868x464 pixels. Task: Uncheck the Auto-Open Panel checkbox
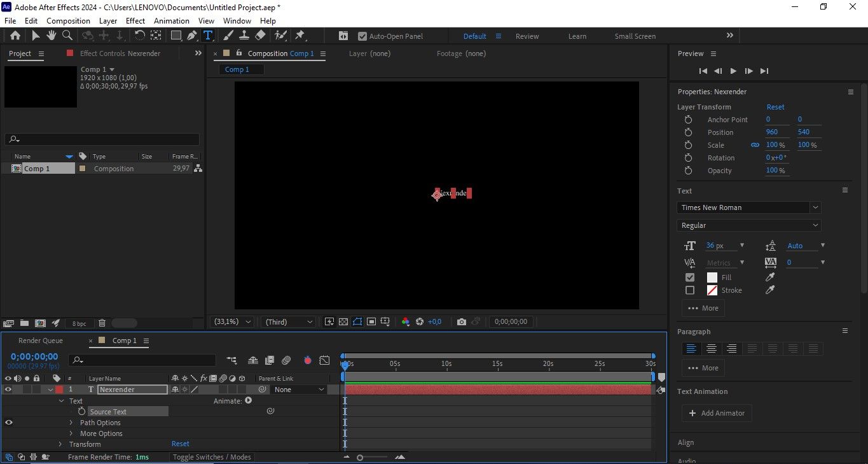pos(362,36)
